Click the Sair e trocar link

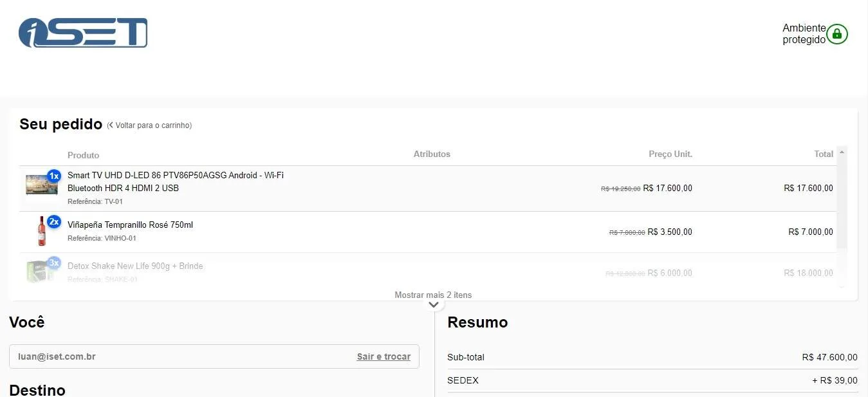[383, 356]
